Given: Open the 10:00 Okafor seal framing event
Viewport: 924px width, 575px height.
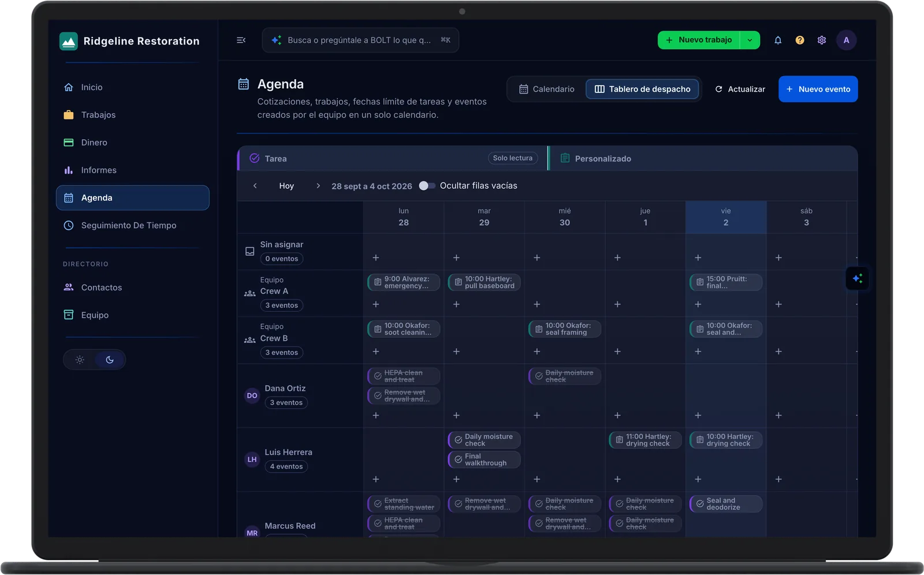Looking at the screenshot, I should pos(565,329).
